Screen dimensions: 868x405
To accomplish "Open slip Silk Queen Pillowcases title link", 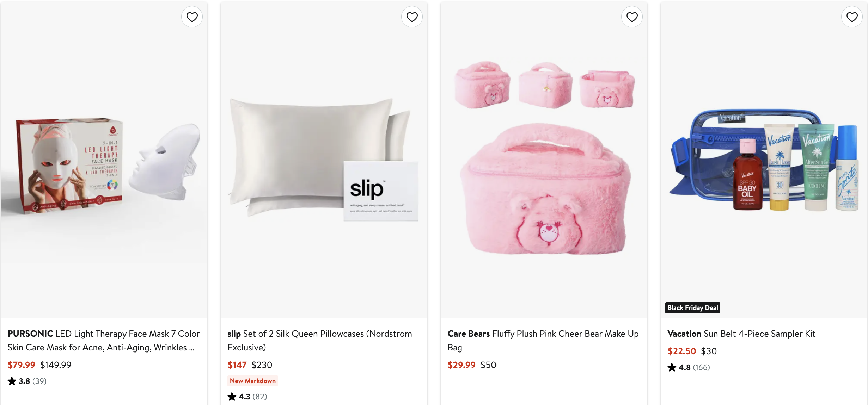I will click(x=319, y=340).
